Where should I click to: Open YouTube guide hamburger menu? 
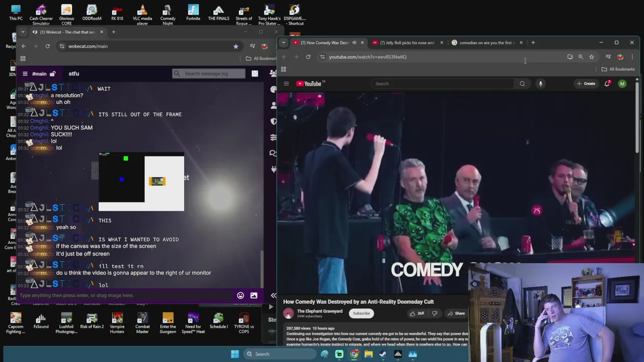coord(286,83)
